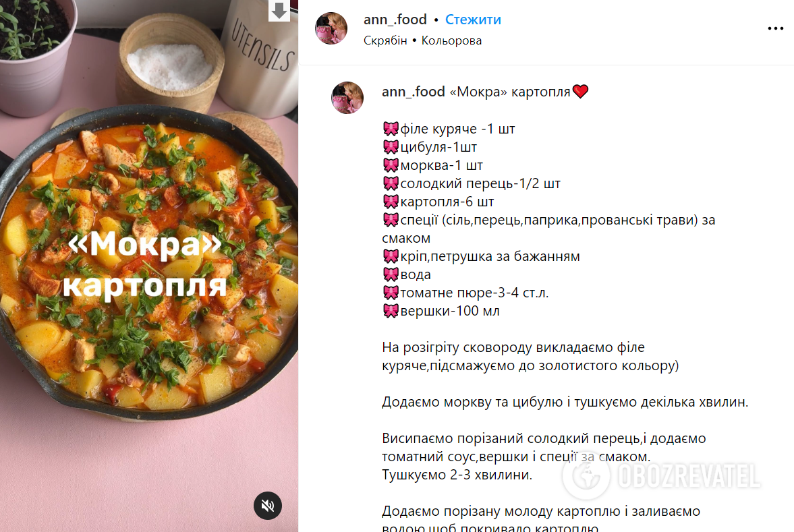The height and width of the screenshot is (532, 794).
Task: Click the red heart emoji after the title
Action: (580, 92)
